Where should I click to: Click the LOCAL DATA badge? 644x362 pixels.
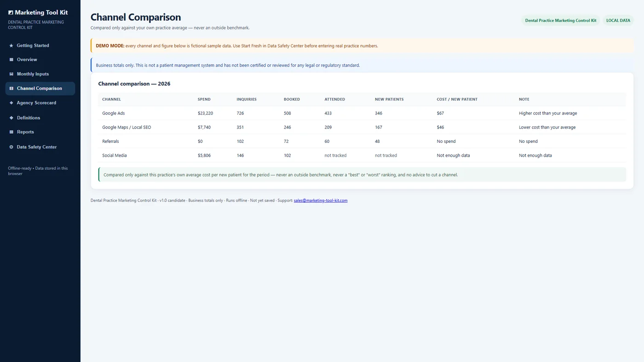(x=618, y=21)
